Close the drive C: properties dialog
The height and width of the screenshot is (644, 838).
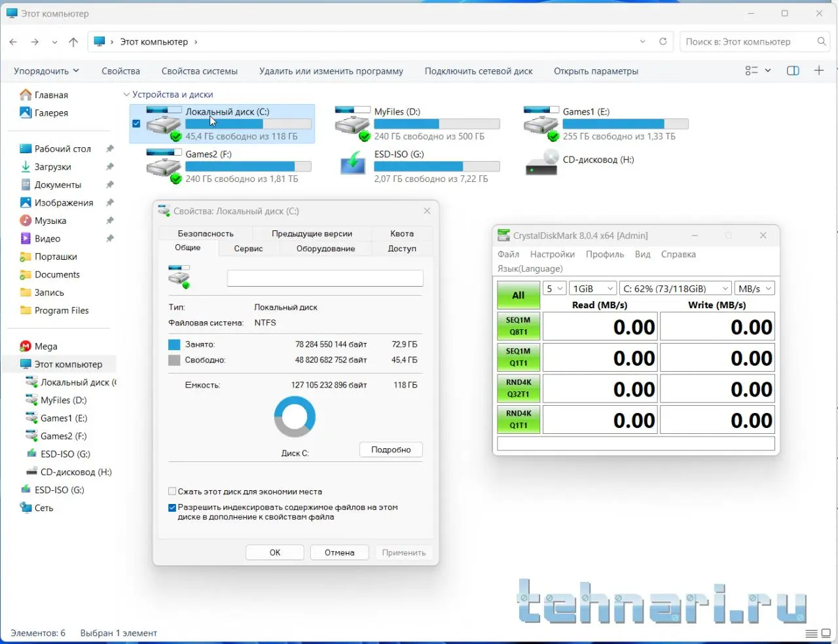pyautogui.click(x=427, y=211)
